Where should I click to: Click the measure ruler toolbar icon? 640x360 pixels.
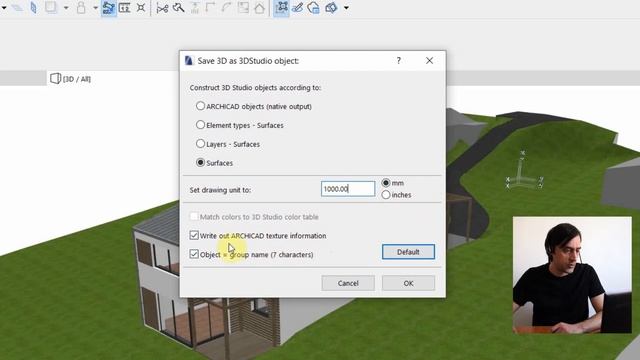click(x=124, y=8)
